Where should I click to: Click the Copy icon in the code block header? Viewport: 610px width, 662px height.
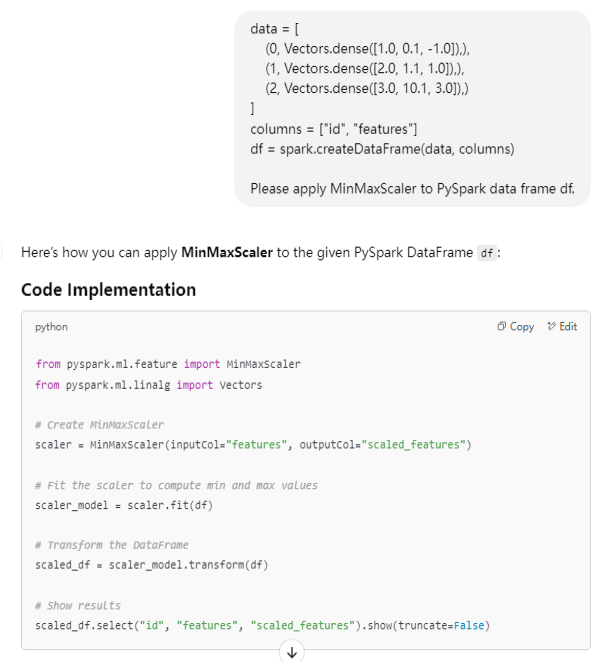pyautogui.click(x=502, y=327)
